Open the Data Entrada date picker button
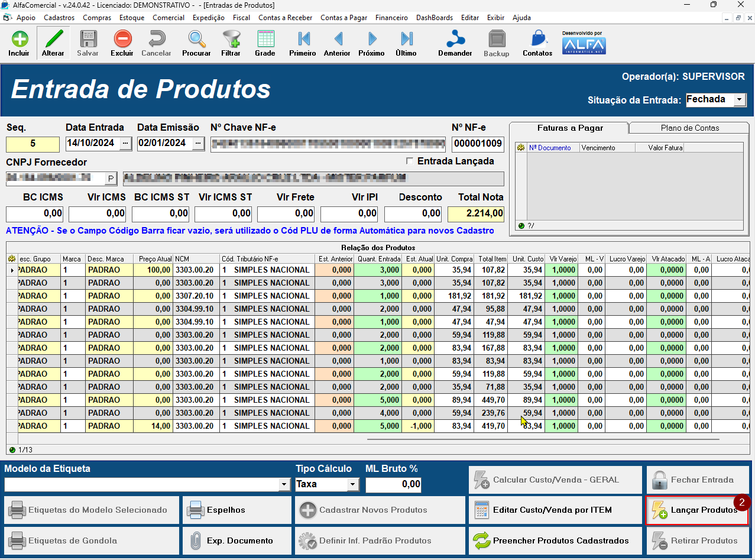Viewport: 755px width, 560px height. pos(125,144)
